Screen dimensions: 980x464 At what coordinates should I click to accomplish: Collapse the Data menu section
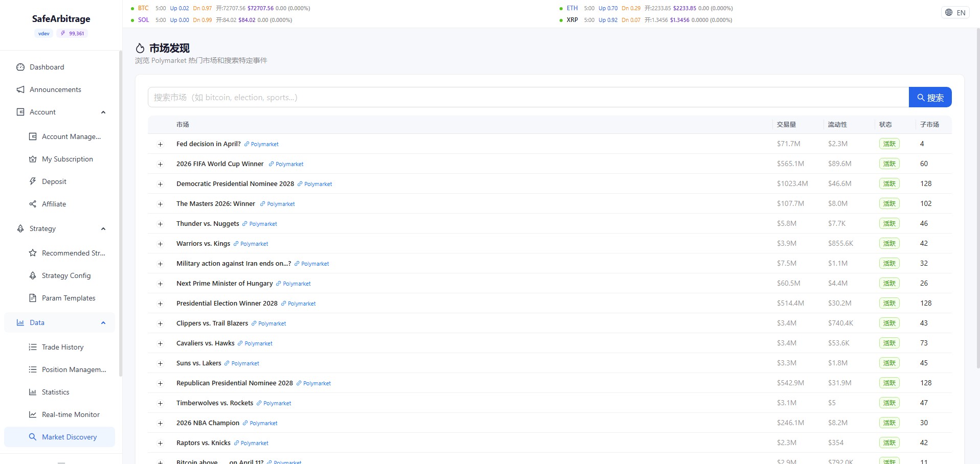103,323
